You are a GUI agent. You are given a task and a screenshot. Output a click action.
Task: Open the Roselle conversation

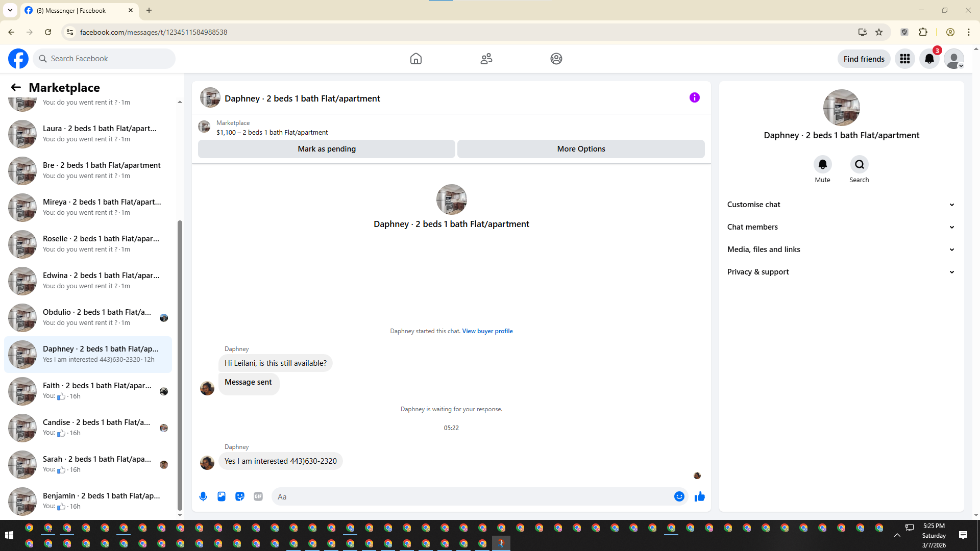(x=88, y=244)
